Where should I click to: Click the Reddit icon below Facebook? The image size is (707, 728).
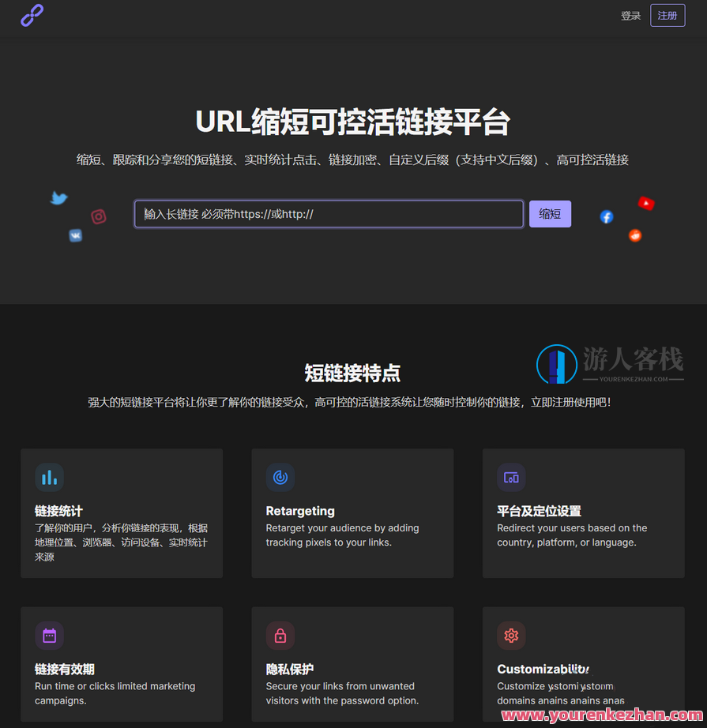point(635,235)
